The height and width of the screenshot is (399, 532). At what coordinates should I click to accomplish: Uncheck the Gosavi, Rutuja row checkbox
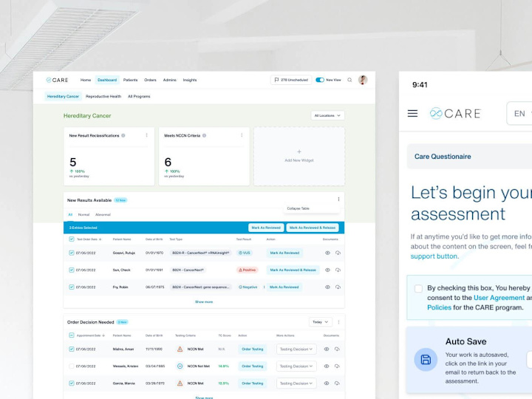(x=71, y=253)
